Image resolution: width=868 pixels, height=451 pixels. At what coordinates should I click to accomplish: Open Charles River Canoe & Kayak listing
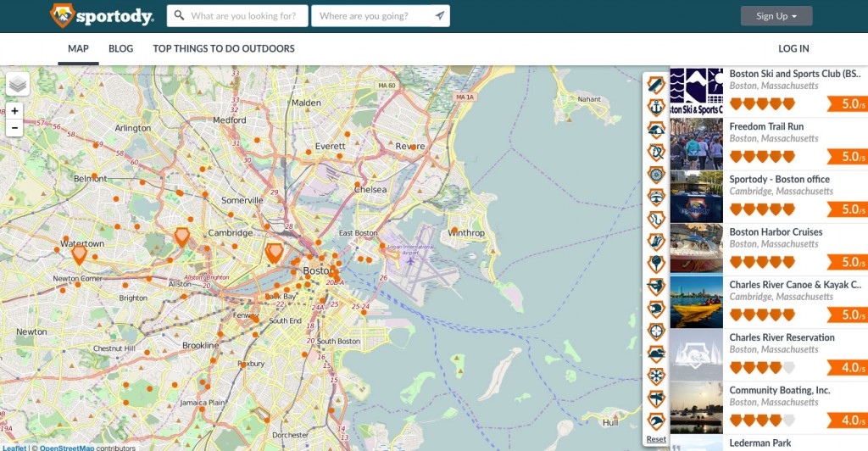(x=769, y=302)
